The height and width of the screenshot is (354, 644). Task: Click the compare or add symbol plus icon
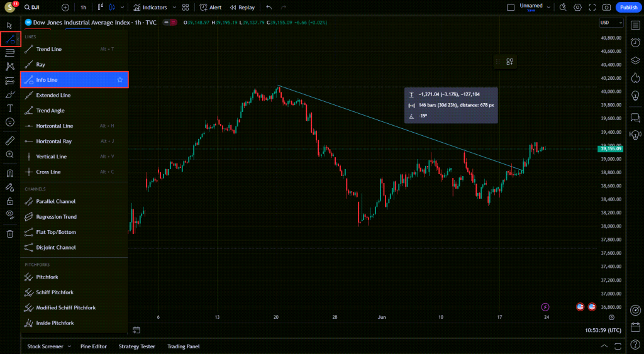[x=65, y=8]
